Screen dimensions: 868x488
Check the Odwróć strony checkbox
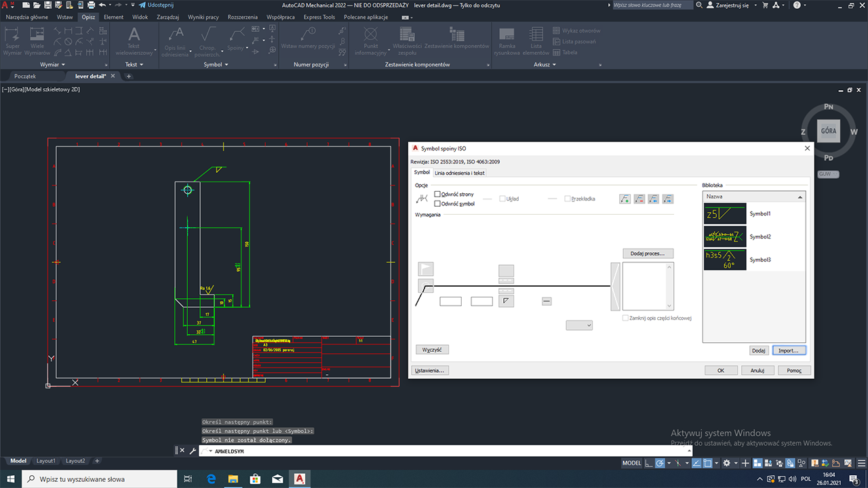point(437,195)
